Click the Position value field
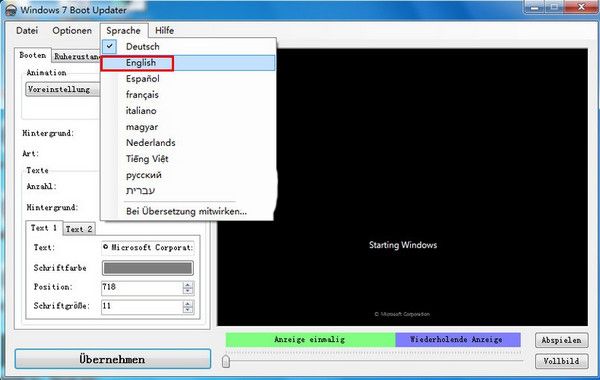The width and height of the screenshot is (600, 380). click(x=142, y=288)
